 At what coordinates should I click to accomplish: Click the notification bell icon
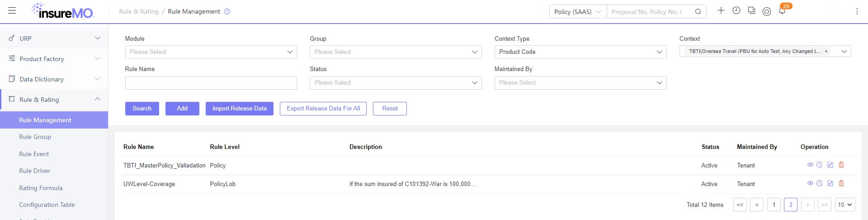click(x=782, y=11)
